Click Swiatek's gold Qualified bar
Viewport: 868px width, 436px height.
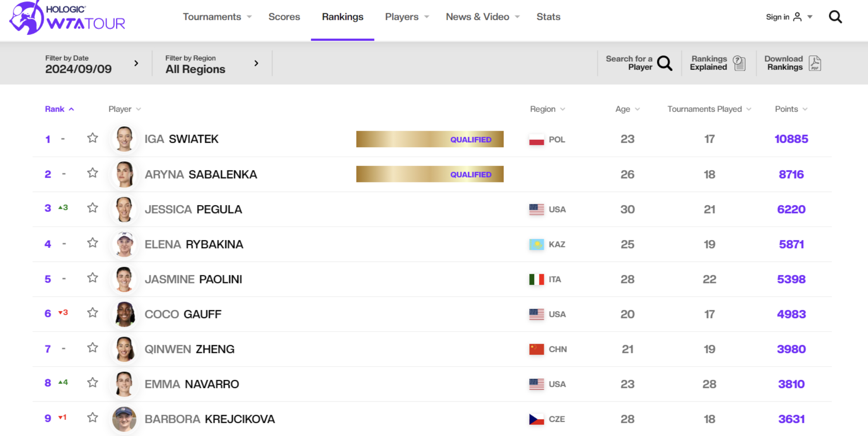[429, 139]
